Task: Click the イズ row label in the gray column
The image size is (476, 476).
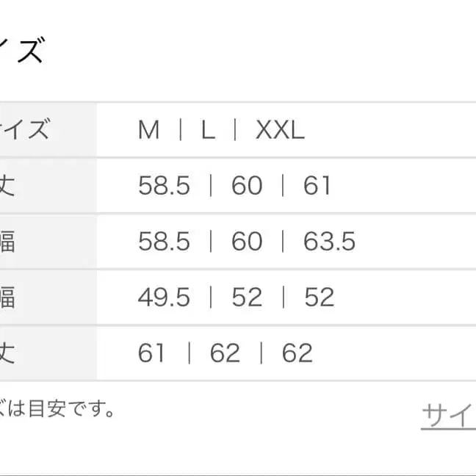Action: tap(26, 131)
